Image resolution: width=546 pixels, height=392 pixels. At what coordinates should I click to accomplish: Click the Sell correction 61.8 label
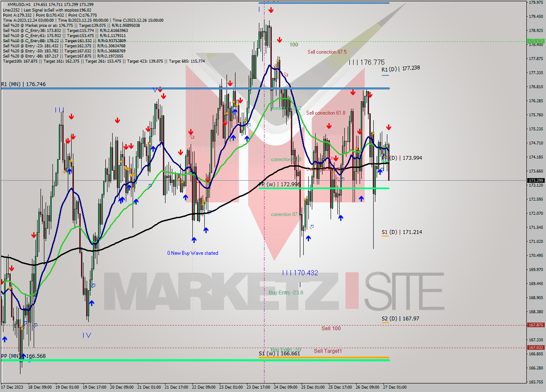326,113
